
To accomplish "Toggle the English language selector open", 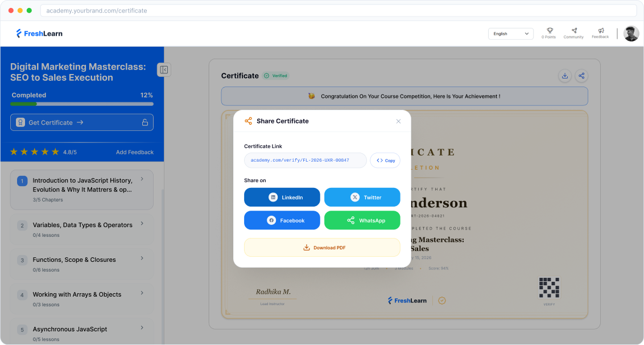I will [x=510, y=34].
